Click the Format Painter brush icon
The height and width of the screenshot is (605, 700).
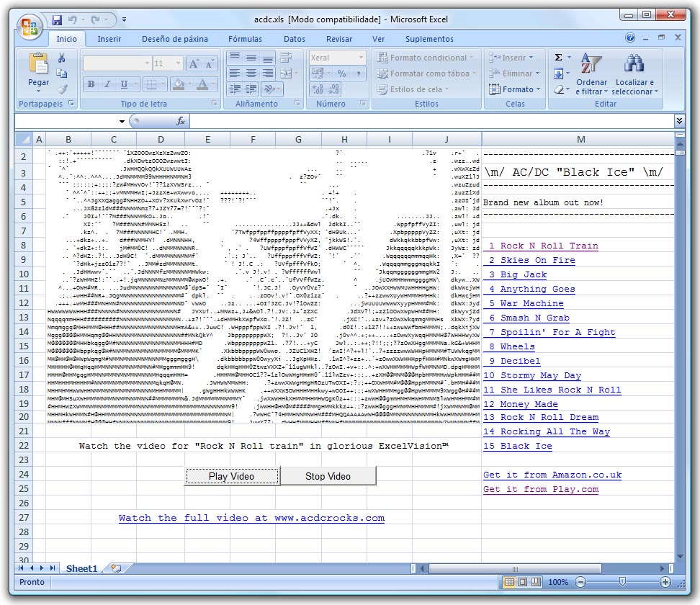(62, 89)
